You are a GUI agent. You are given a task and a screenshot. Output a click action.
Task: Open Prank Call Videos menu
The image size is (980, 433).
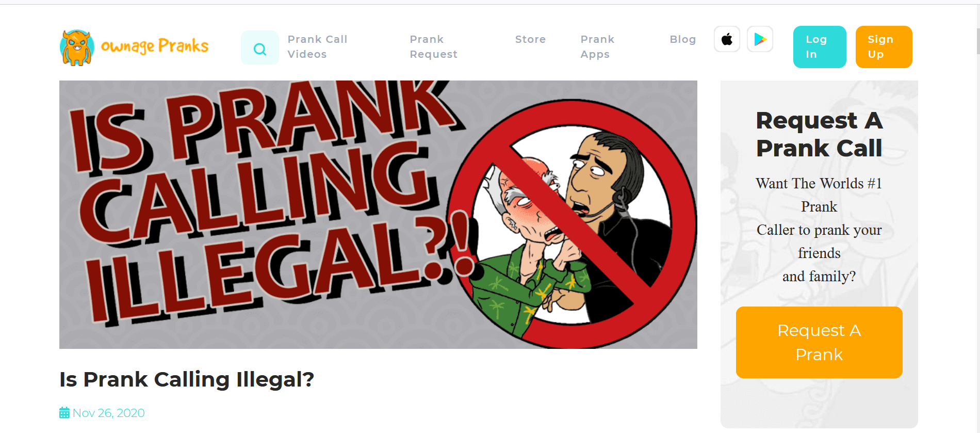tap(317, 46)
